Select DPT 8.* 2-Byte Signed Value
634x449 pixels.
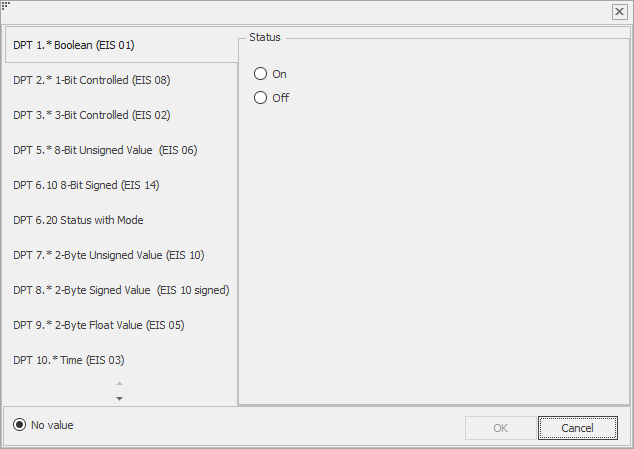120,290
